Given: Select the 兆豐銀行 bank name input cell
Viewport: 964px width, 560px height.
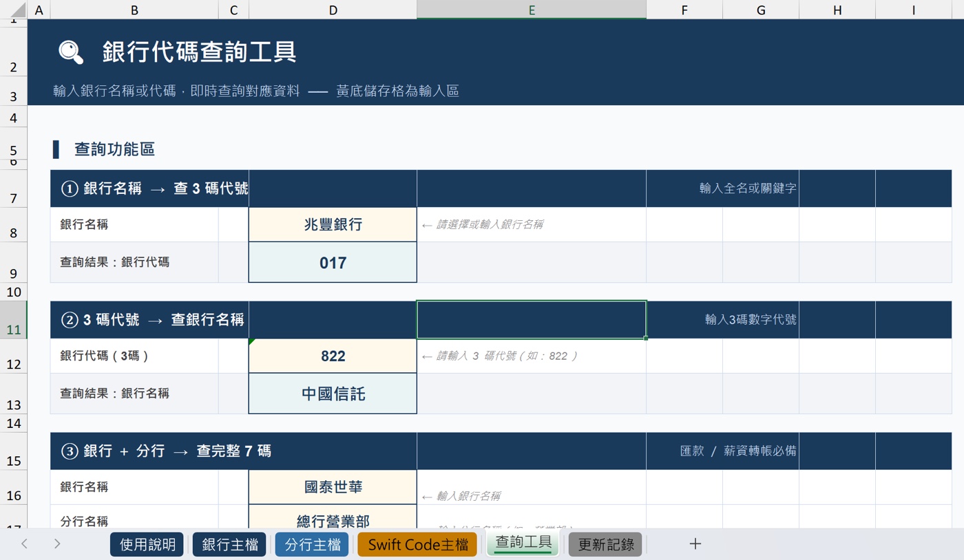Looking at the screenshot, I should (333, 225).
